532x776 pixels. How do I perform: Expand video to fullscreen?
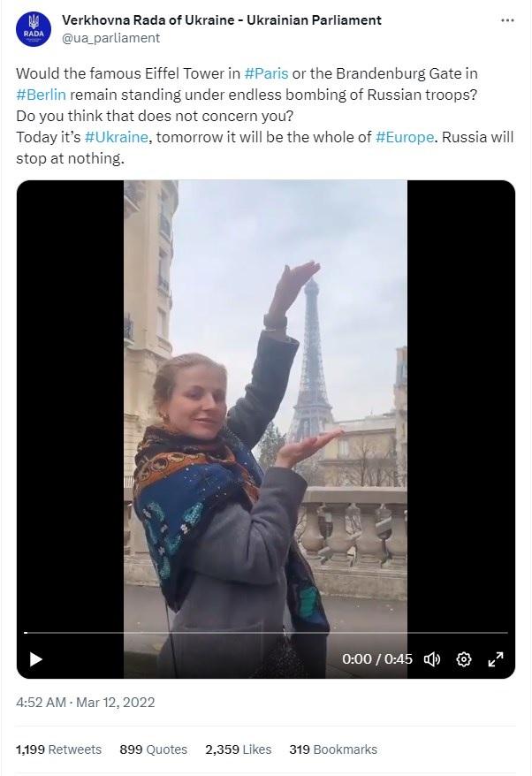(x=496, y=659)
